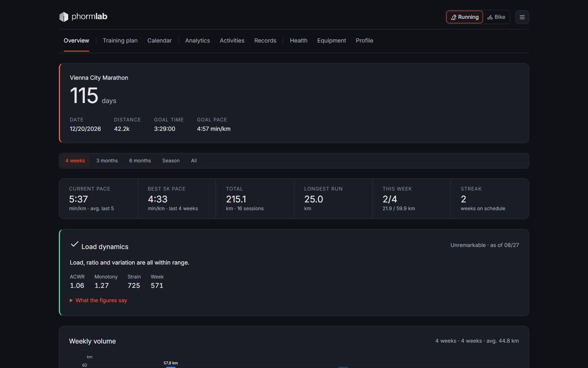
Task: Select the 3 months time range
Action: pyautogui.click(x=107, y=161)
